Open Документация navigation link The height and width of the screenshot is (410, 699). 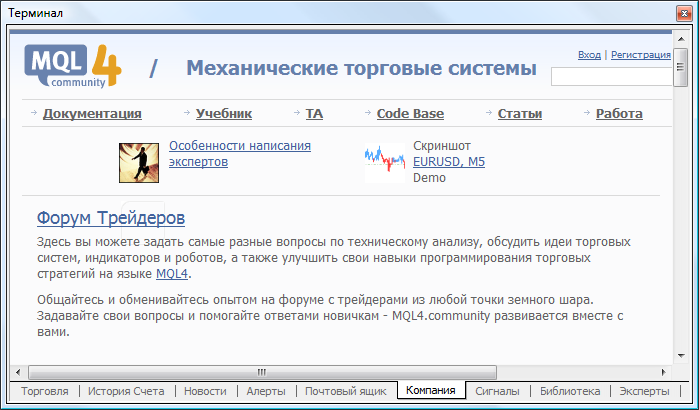(92, 114)
